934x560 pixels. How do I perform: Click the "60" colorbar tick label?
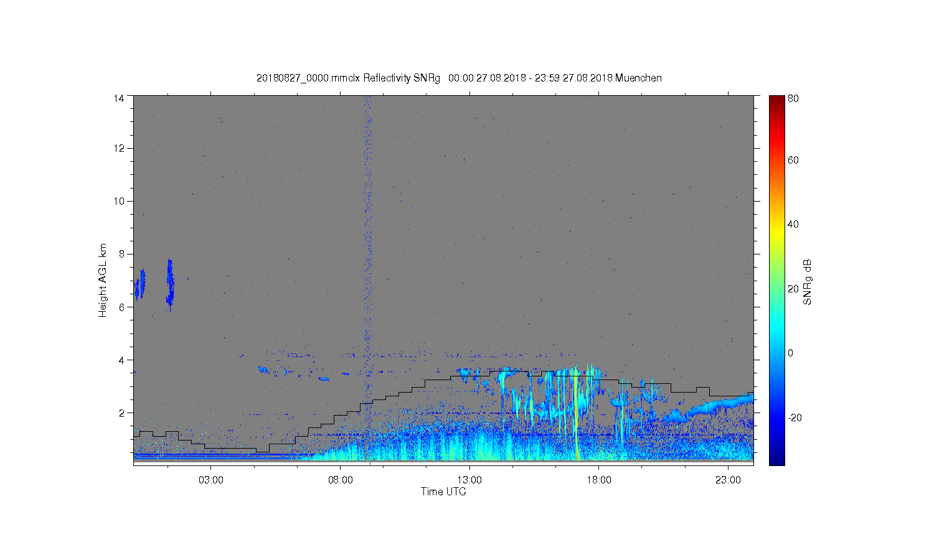click(793, 160)
